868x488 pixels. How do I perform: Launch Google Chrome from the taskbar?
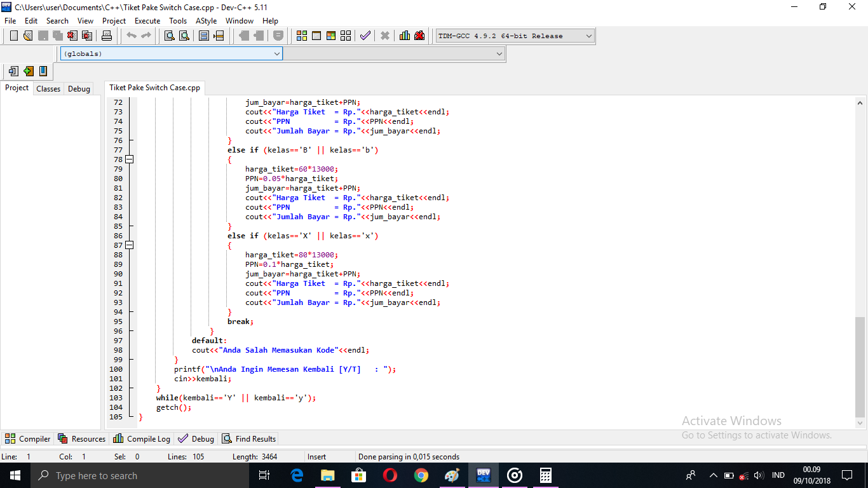click(421, 475)
